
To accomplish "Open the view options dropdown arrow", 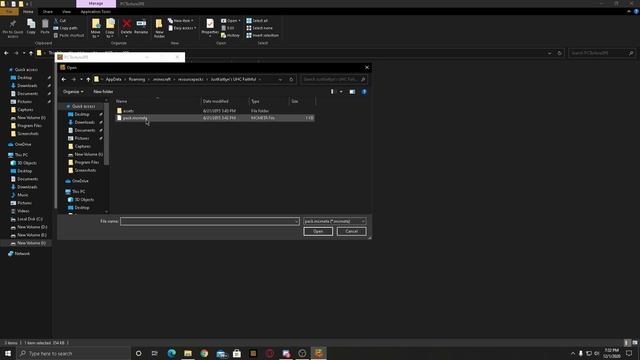I will (x=341, y=92).
